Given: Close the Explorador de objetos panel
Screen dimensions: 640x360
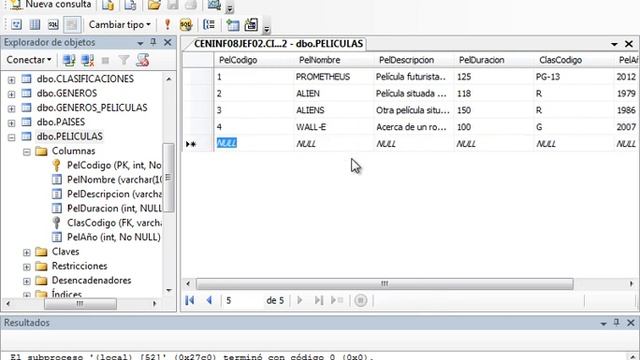Looking at the screenshot, I should click(x=167, y=42).
